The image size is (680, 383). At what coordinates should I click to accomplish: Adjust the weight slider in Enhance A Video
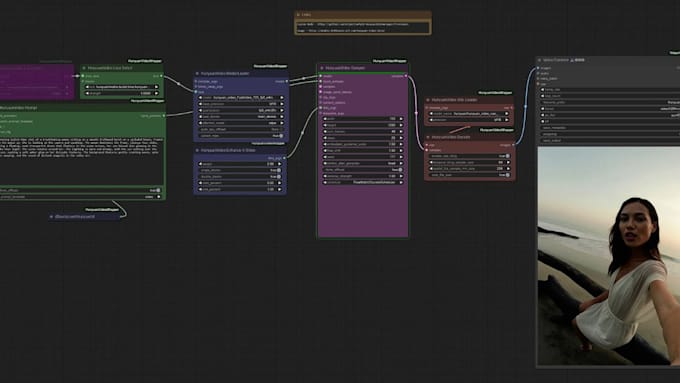click(239, 164)
